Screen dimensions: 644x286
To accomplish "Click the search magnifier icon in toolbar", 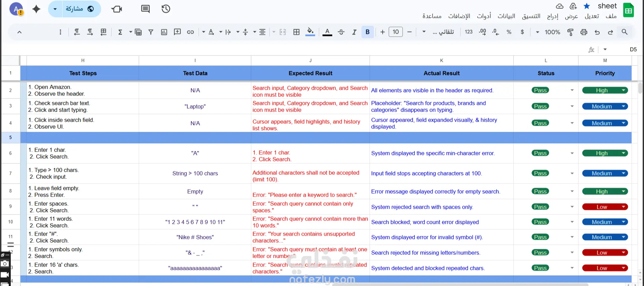I will pyautogui.click(x=625, y=32).
